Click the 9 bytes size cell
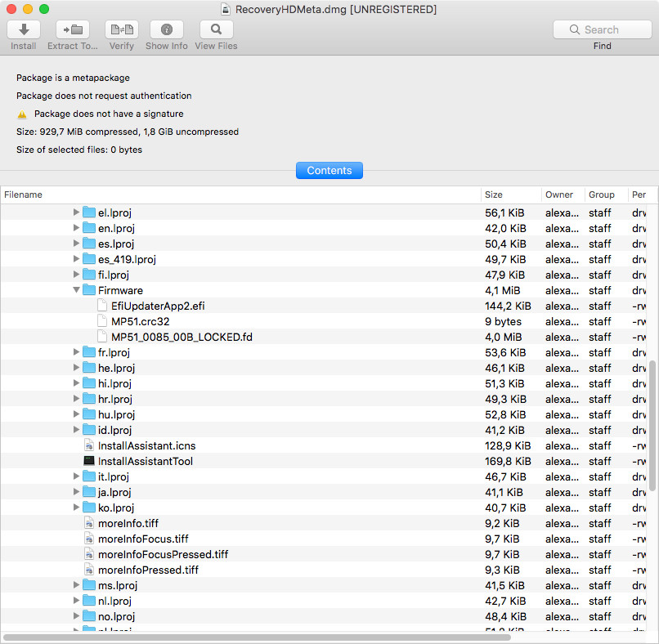659x644 pixels. tap(503, 321)
